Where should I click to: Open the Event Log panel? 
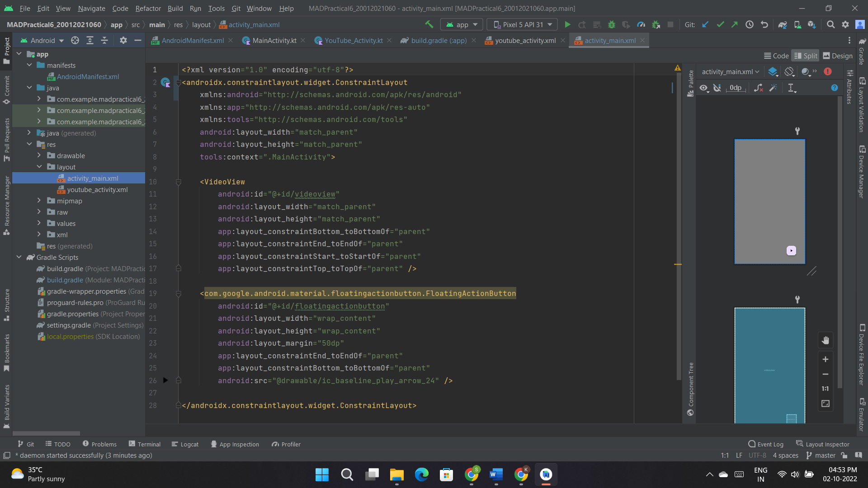pos(769,444)
